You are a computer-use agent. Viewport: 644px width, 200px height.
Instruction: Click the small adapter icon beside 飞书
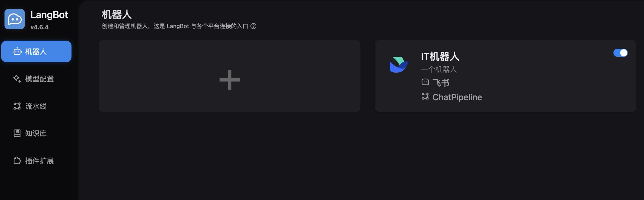tap(425, 82)
